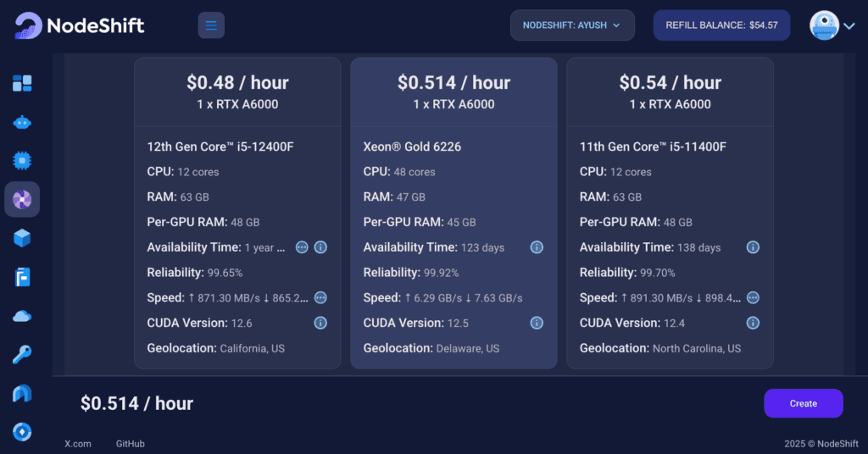Click the NodeShift logo
Viewport: 868px width, 454px height.
click(79, 25)
